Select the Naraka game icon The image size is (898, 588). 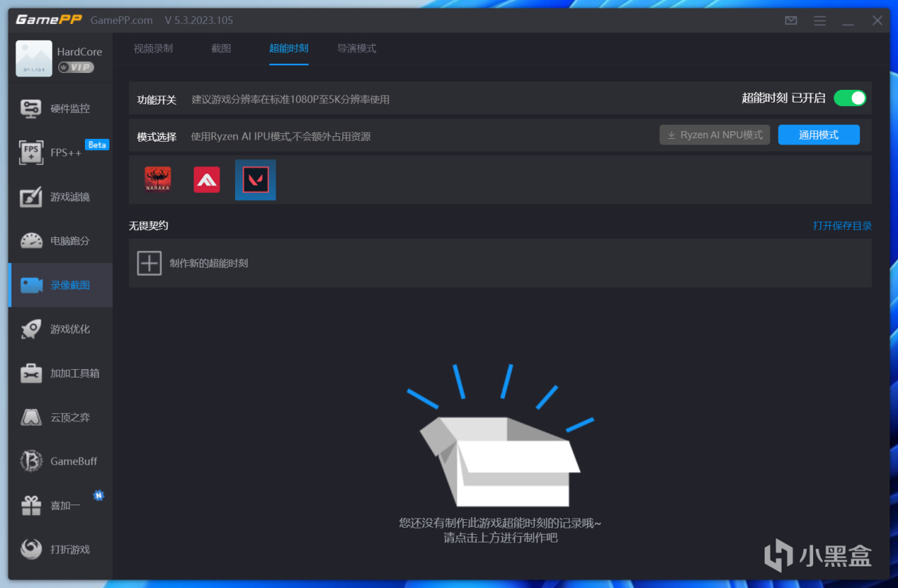coord(158,180)
